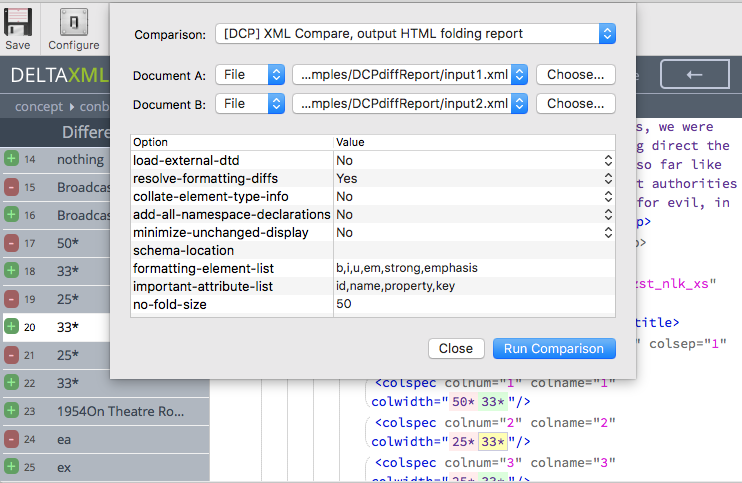Select the concept breadcrumb item
Screen dimensions: 742x483
click(x=38, y=107)
